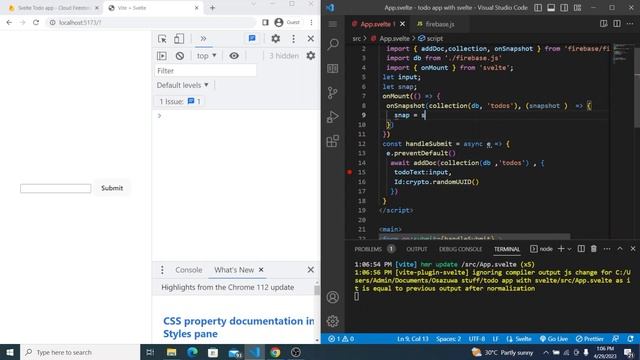Create a new terminal with plus
Viewport: 640px width, 360px height.
[561, 249]
